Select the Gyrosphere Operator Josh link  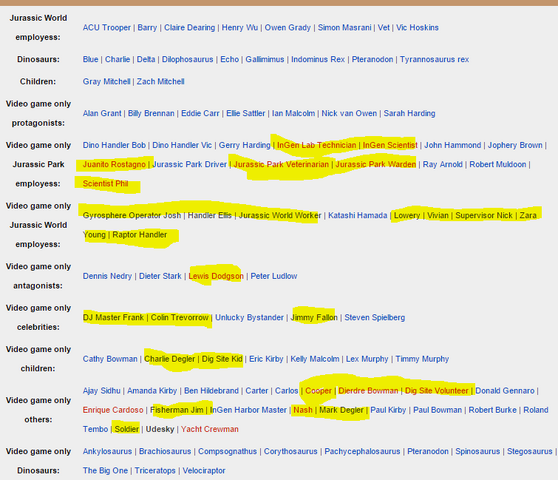(132, 216)
